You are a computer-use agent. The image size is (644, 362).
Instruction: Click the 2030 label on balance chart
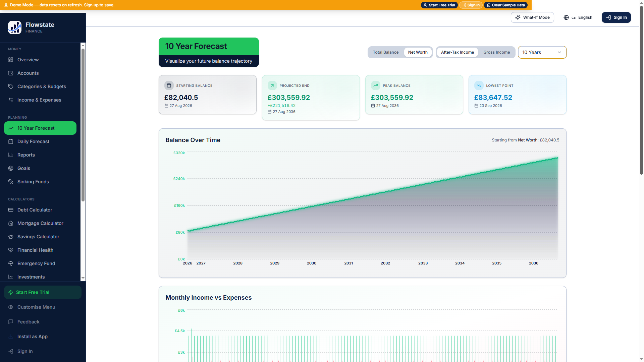(312, 263)
